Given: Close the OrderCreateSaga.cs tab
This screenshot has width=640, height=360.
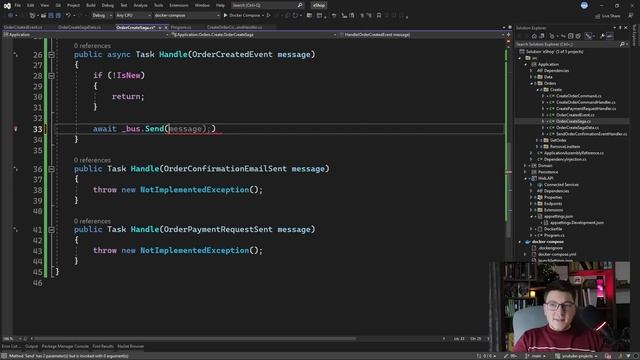Looking at the screenshot, I should tap(166, 27).
